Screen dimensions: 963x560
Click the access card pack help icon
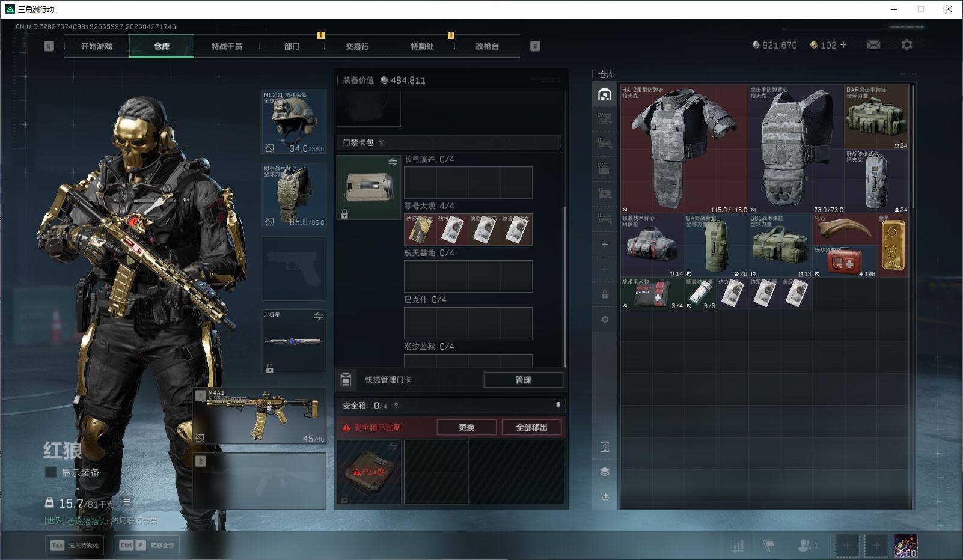(381, 143)
